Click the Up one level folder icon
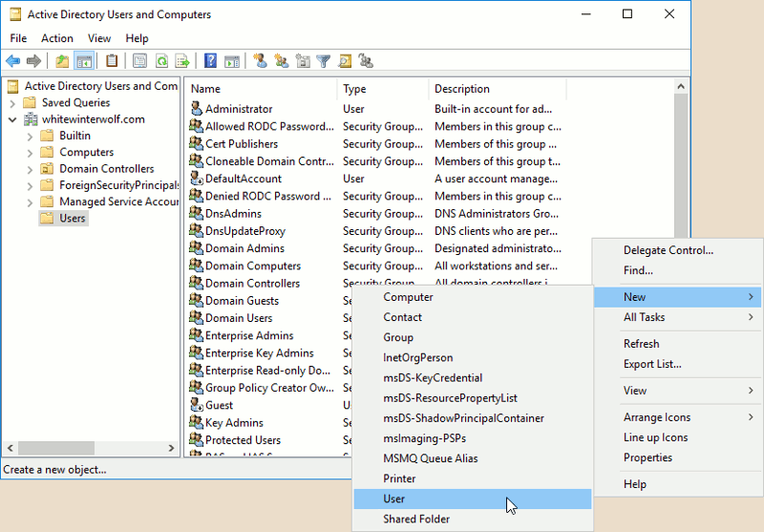This screenshot has height=532, width=764. pyautogui.click(x=62, y=61)
